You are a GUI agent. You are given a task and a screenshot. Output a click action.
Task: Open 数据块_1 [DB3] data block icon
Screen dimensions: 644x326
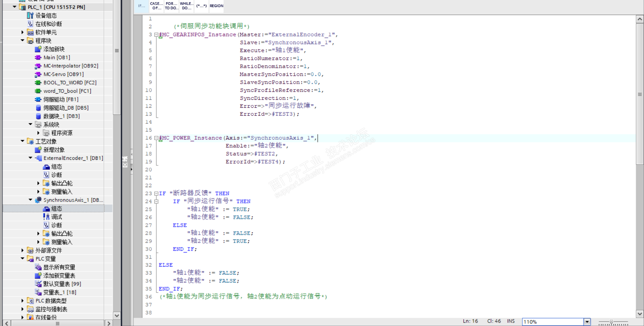pos(38,116)
